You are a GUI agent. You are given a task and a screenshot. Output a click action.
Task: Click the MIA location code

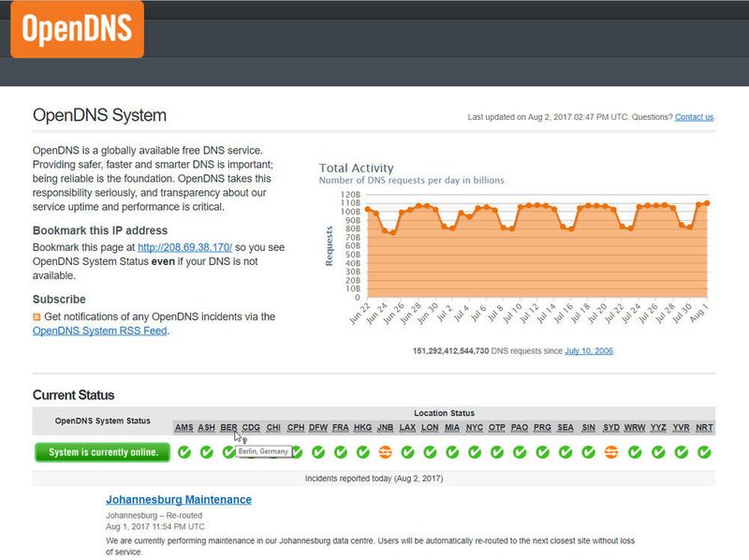(452, 428)
